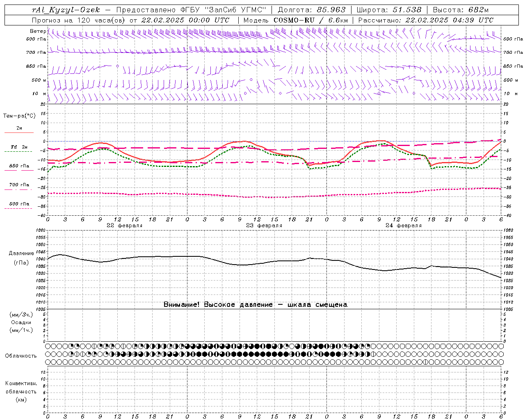Click the (км) unit label at bottom left
The height and width of the screenshot is (420, 525).
(x=21, y=399)
